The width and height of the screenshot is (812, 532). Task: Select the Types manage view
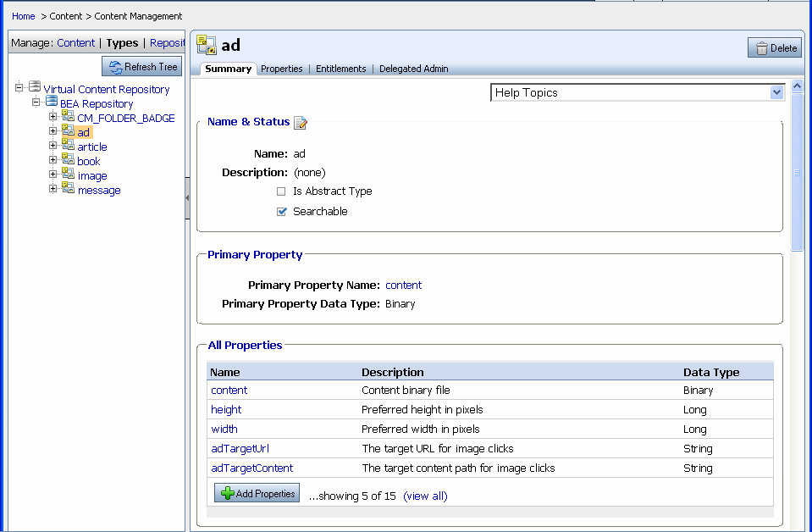(122, 43)
